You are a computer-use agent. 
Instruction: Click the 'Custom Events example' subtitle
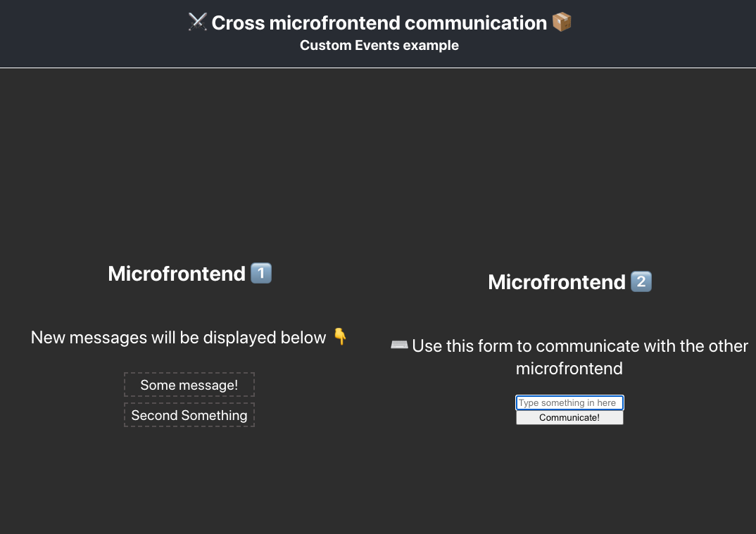(x=379, y=45)
